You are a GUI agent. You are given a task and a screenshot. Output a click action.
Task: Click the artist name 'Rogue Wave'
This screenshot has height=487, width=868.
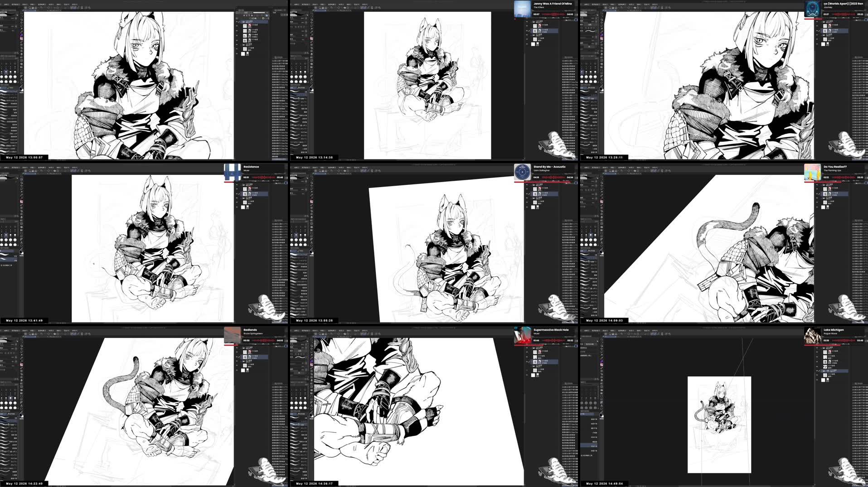pos(830,333)
